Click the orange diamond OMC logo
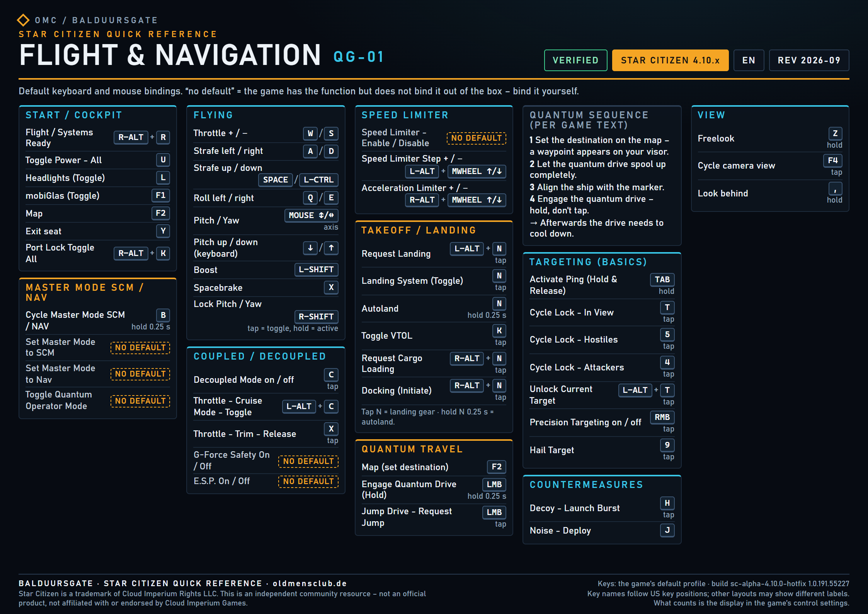The image size is (868, 614). (x=23, y=20)
